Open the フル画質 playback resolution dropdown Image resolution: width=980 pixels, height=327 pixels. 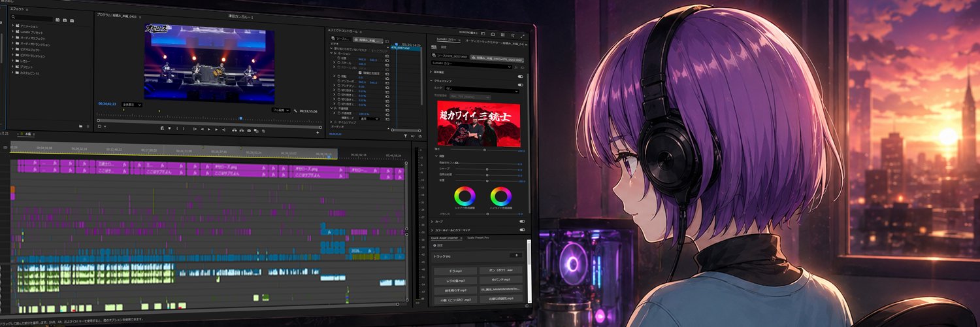point(281,111)
